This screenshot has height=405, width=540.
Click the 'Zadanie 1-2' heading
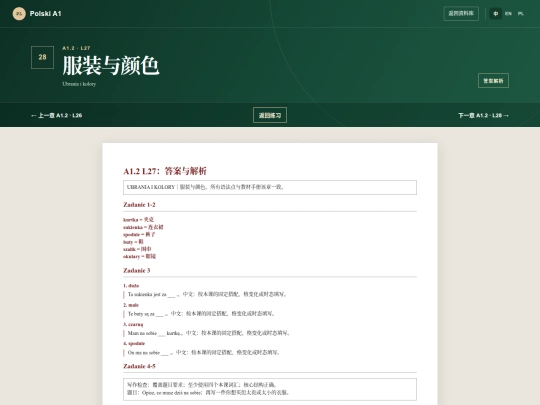(139, 205)
